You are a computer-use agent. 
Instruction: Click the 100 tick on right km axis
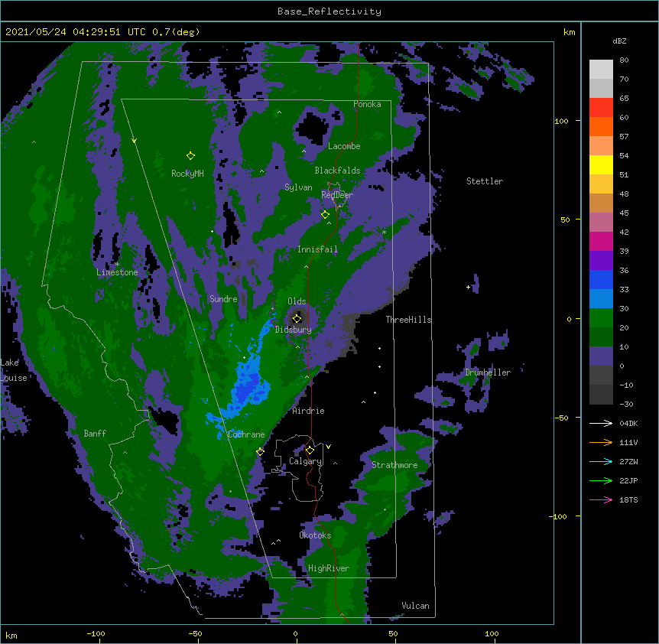pyautogui.click(x=561, y=121)
